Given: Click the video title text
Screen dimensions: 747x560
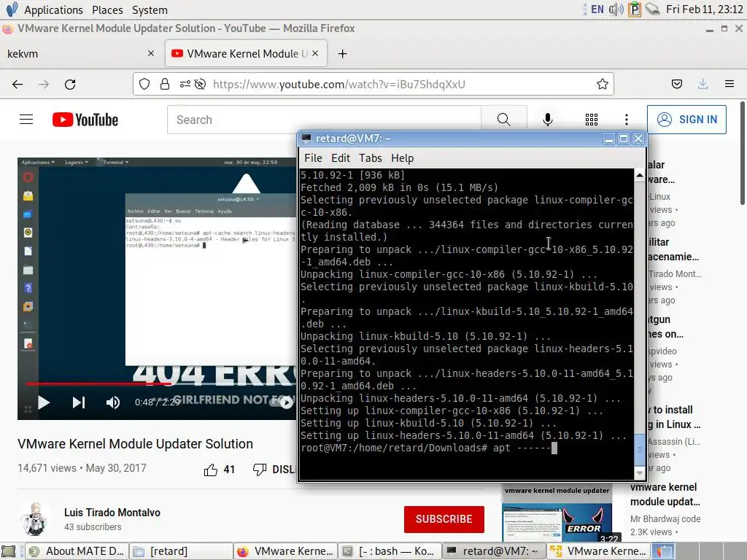Looking at the screenshot, I should point(135,444).
